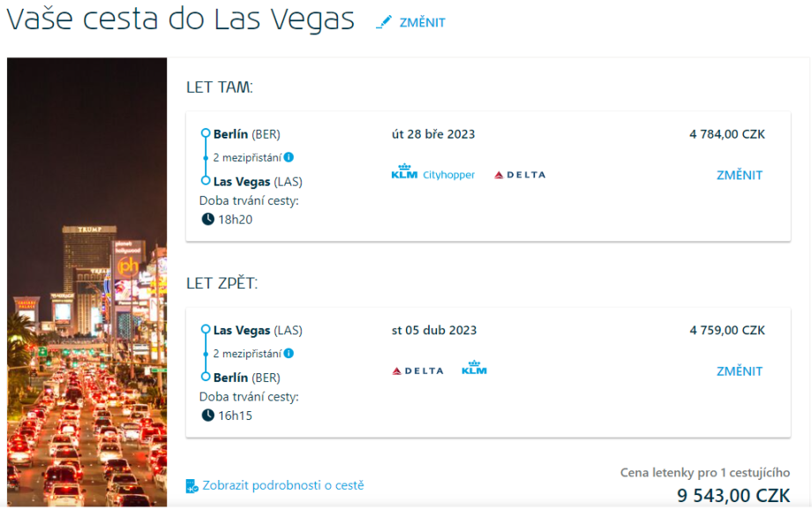Click the clock icon next to 16h15
The image size is (812, 510).
207,415
